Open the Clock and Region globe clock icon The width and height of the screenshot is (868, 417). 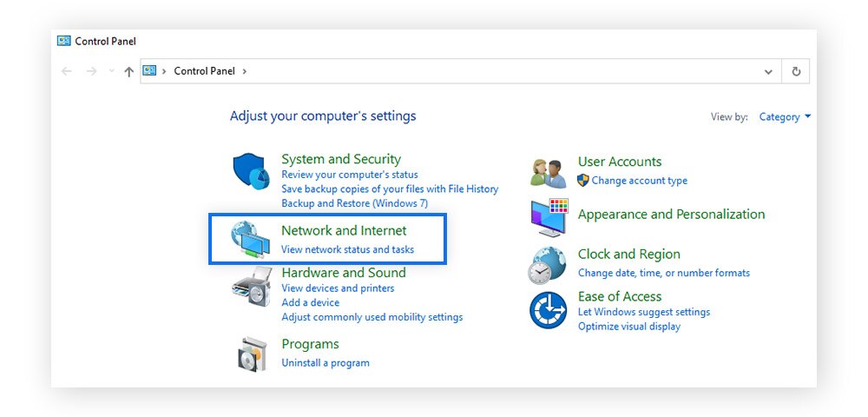coord(547,265)
